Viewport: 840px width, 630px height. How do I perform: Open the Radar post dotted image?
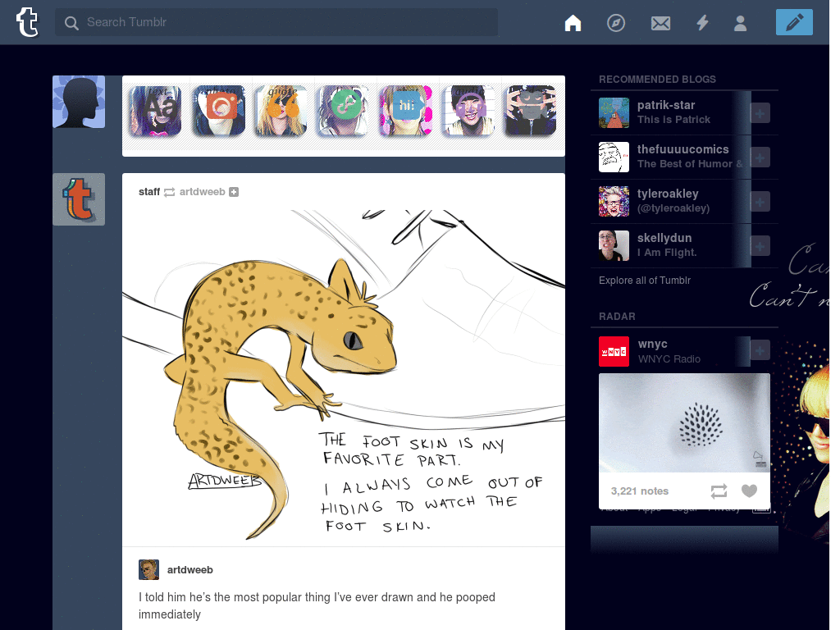[x=684, y=422]
